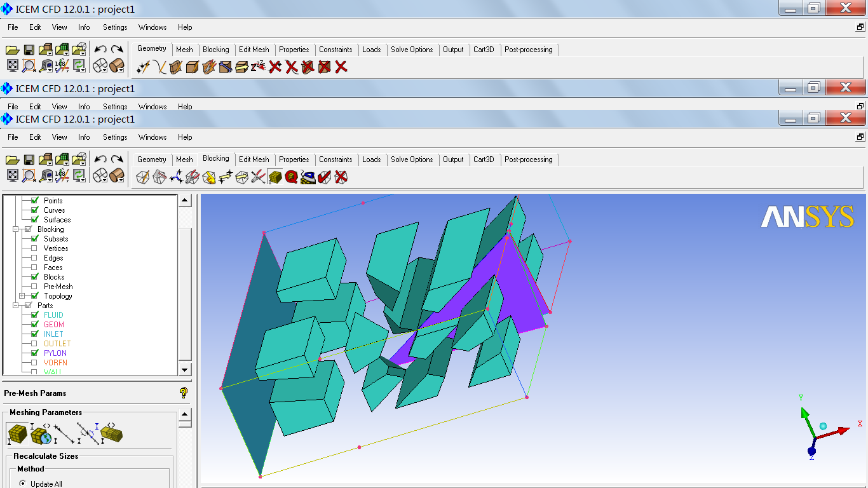
Task: Click the Pre-Mesh Params help question mark
Action: coord(184,393)
